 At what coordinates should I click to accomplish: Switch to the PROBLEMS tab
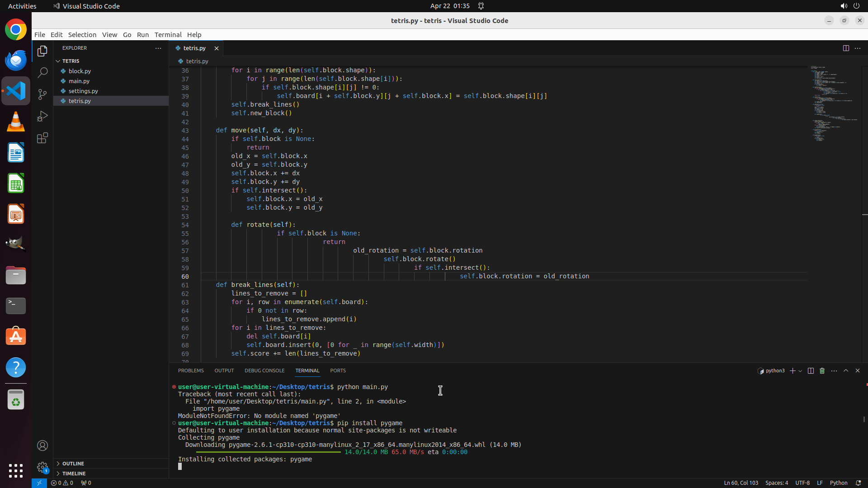[191, 371]
